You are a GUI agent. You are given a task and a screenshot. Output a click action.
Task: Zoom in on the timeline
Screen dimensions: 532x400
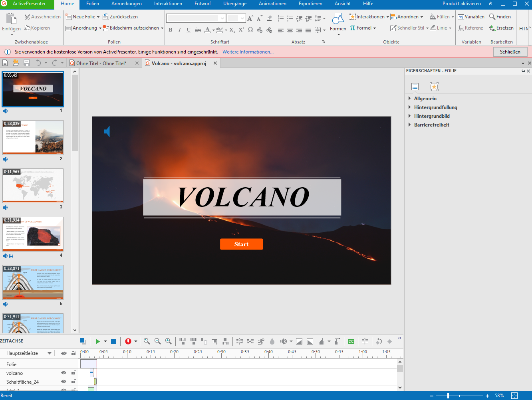point(169,341)
